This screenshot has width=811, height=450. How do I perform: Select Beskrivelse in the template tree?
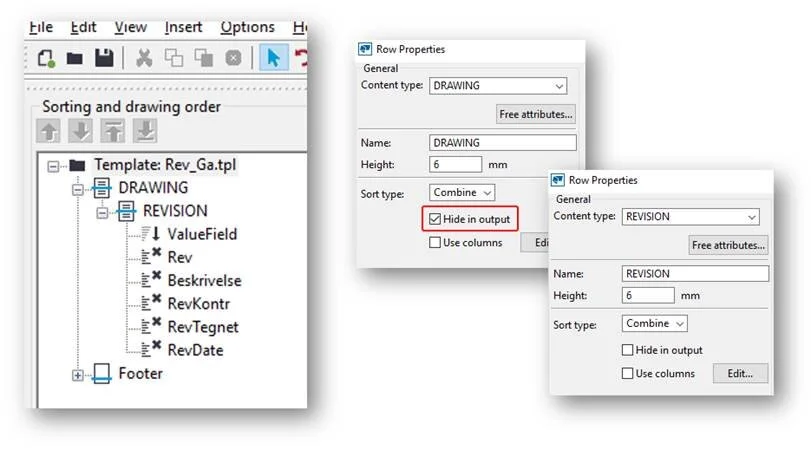tap(204, 280)
